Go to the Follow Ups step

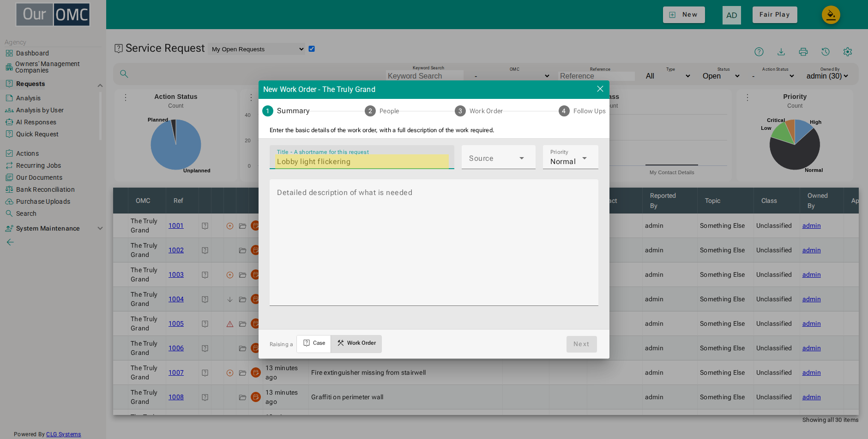pos(582,111)
